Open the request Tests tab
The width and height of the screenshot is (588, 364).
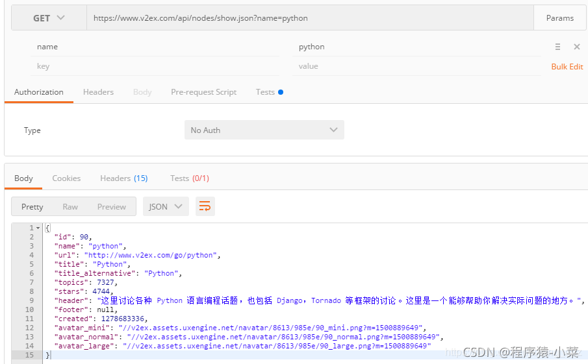(269, 92)
